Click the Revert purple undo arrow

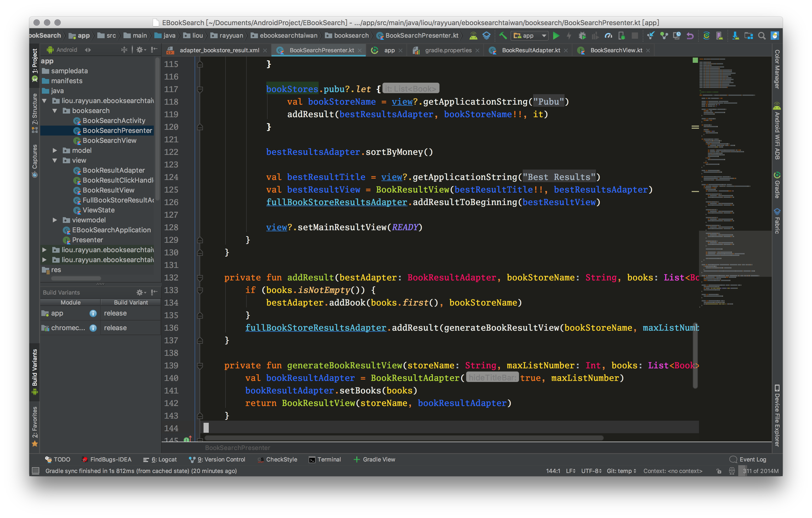click(690, 36)
